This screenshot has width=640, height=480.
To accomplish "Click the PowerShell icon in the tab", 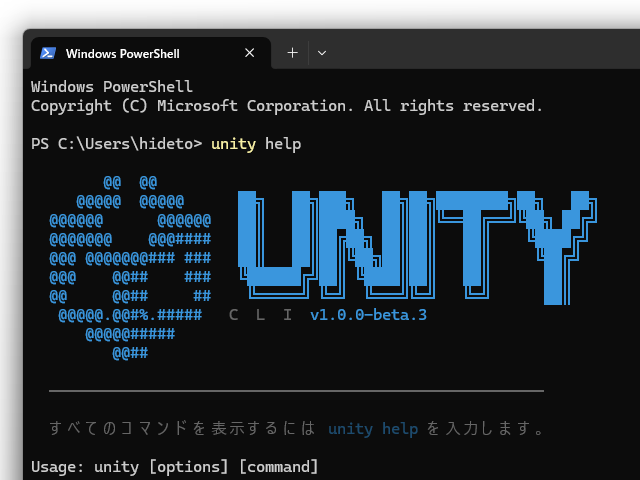I will pos(48,53).
